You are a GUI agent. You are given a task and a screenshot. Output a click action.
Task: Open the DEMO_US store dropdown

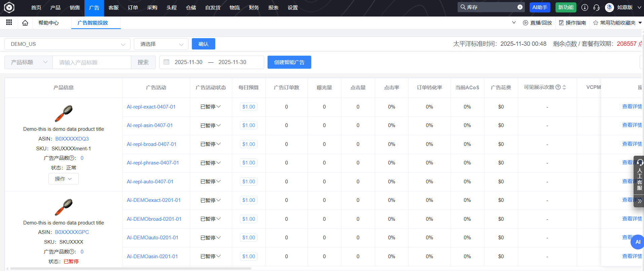67,44
